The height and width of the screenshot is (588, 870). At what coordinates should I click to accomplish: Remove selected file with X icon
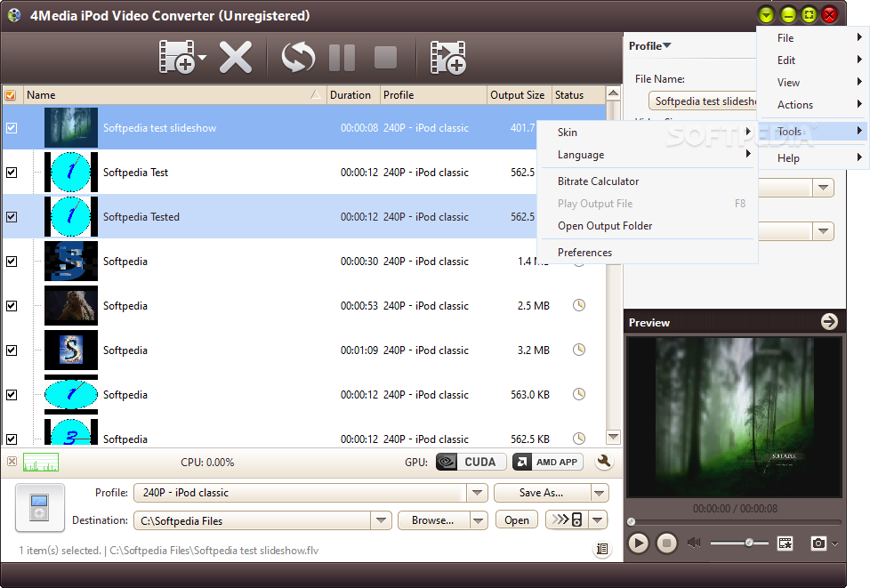(236, 57)
